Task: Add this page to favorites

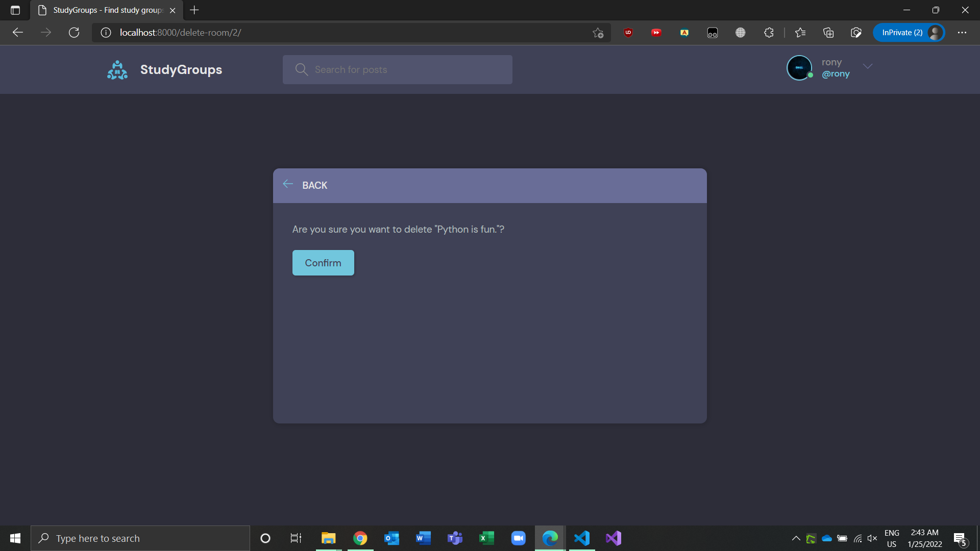Action: [x=598, y=33]
